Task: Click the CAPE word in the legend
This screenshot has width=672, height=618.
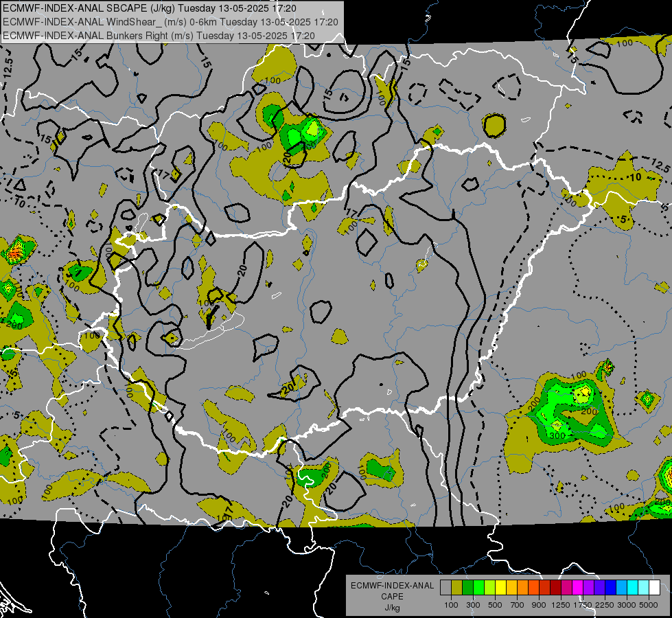Action: (392, 597)
